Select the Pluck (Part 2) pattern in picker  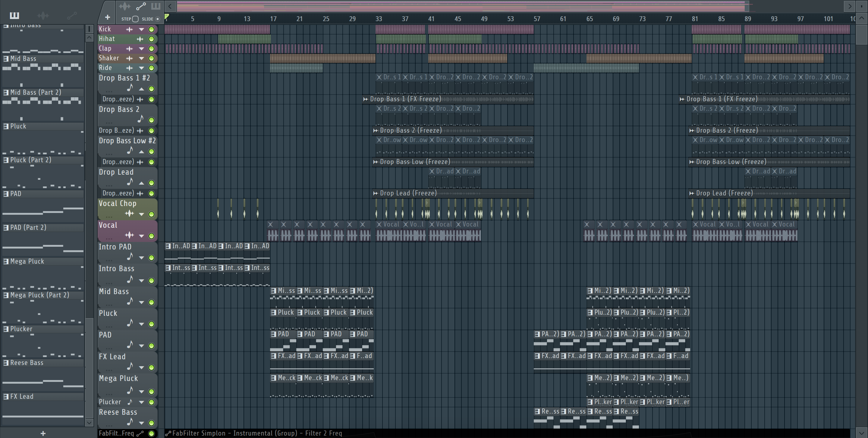click(x=43, y=160)
